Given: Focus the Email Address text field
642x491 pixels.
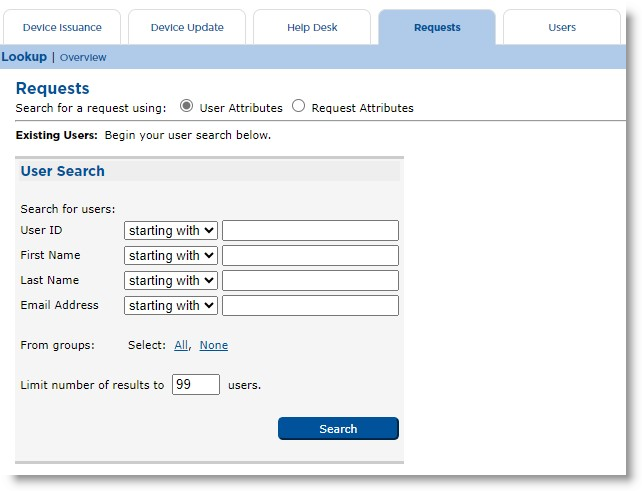Looking at the screenshot, I should tap(310, 305).
